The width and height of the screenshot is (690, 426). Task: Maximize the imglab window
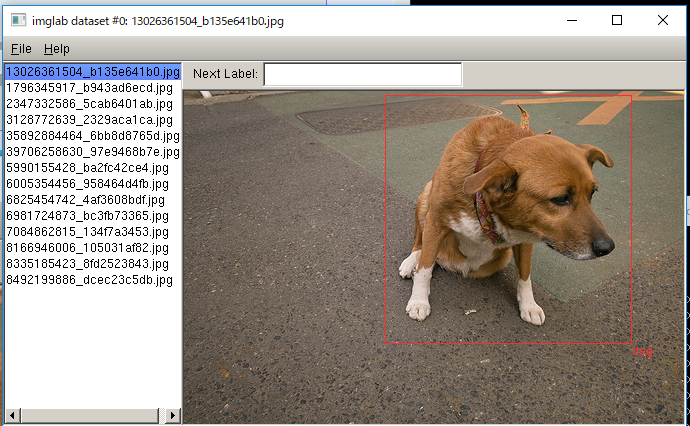point(617,20)
